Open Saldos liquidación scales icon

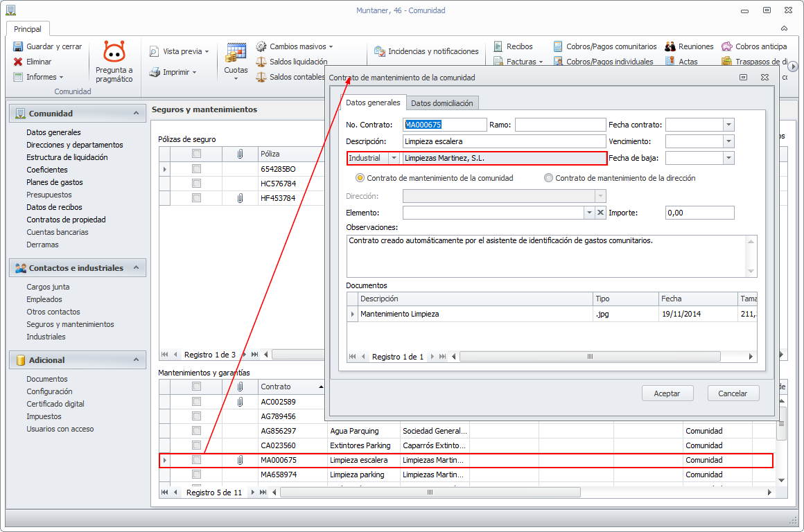[261, 62]
